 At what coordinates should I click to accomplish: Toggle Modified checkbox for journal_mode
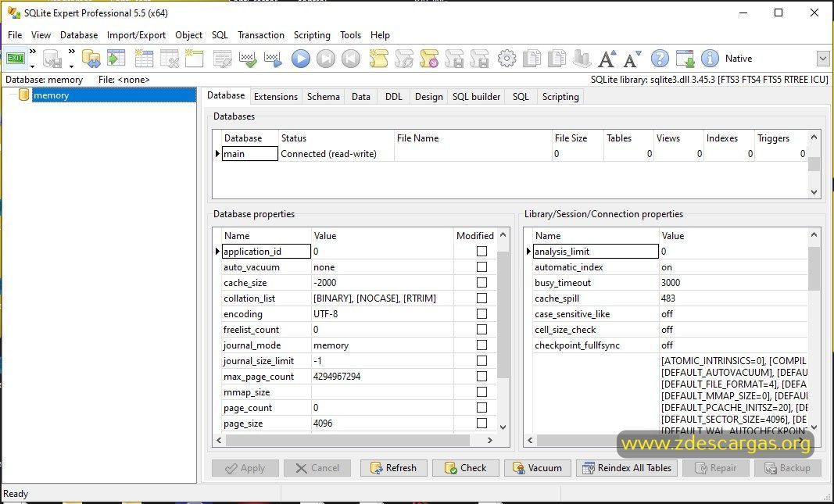[x=482, y=345]
